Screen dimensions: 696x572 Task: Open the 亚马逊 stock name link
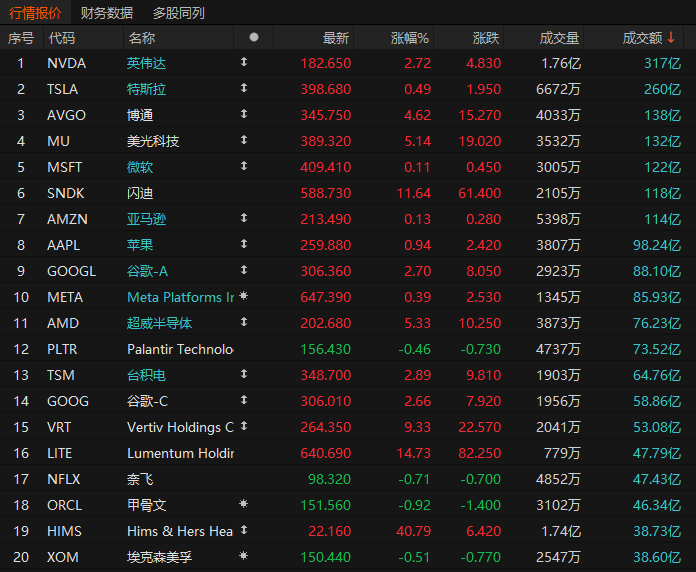coord(146,219)
